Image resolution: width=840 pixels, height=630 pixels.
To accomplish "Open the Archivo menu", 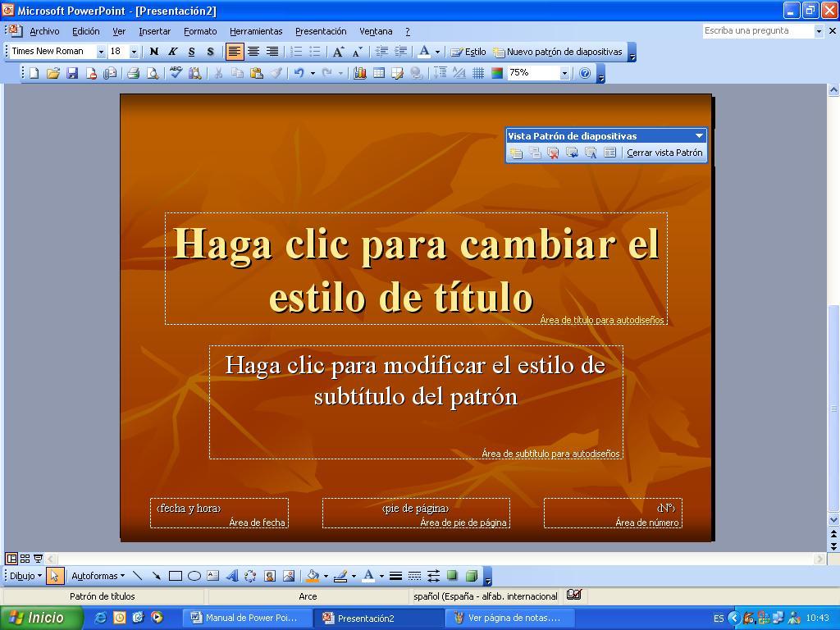I will [x=44, y=32].
